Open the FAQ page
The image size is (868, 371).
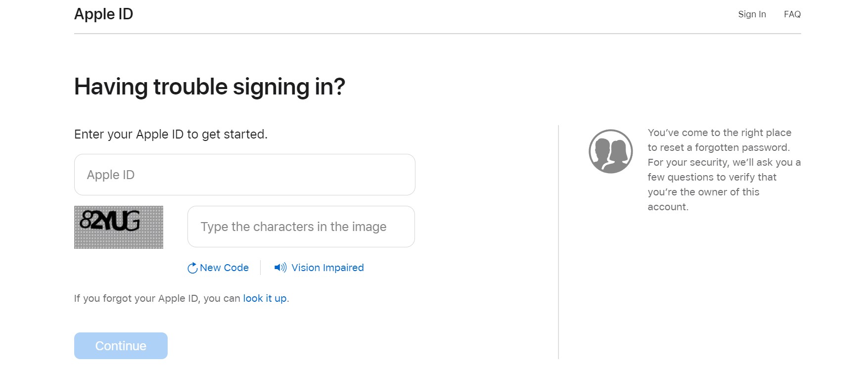point(793,14)
